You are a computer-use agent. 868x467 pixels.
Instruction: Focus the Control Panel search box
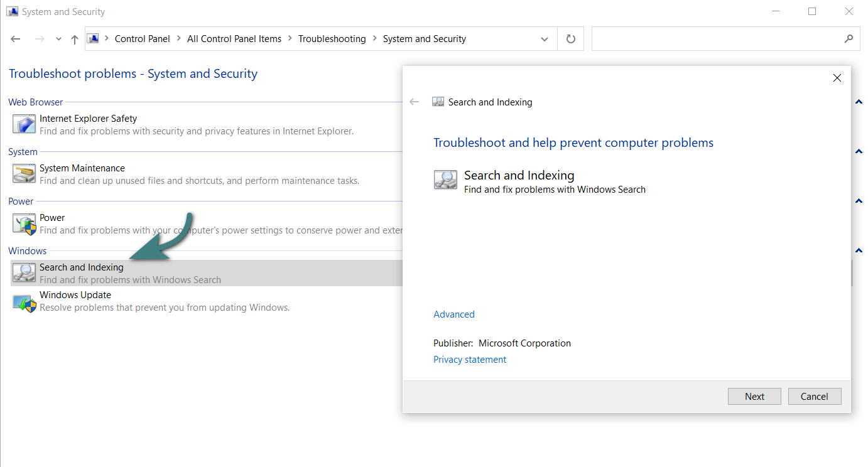(716, 39)
